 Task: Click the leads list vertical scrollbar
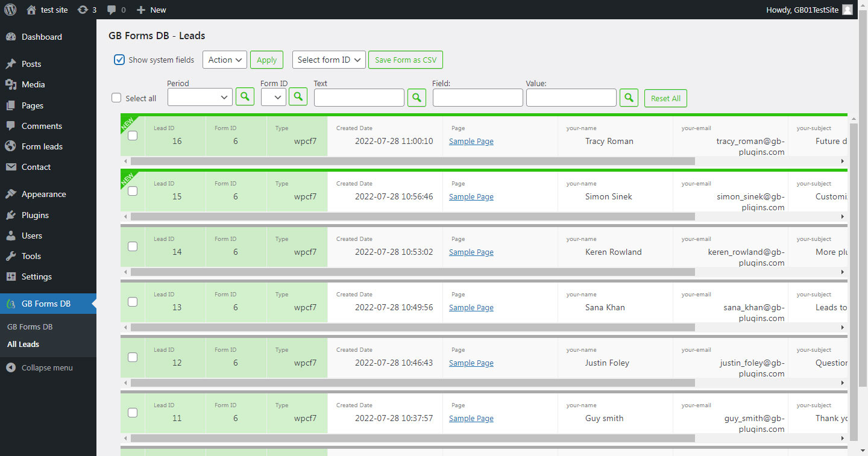click(x=853, y=281)
